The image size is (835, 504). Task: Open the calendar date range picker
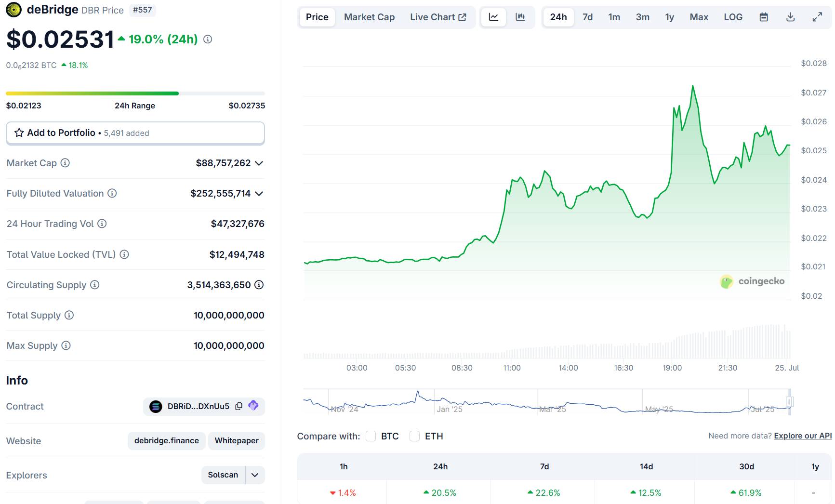764,17
